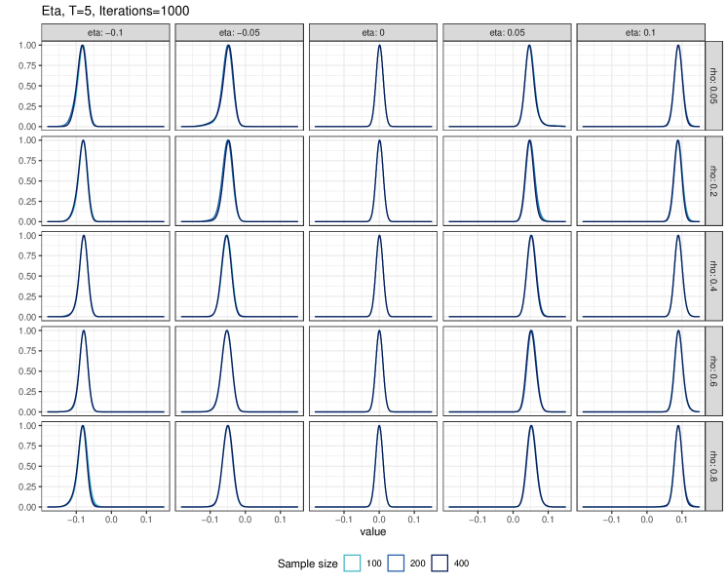Click the 'rho: 0.05' row strip label
728x583 pixels.
pyautogui.click(x=713, y=86)
